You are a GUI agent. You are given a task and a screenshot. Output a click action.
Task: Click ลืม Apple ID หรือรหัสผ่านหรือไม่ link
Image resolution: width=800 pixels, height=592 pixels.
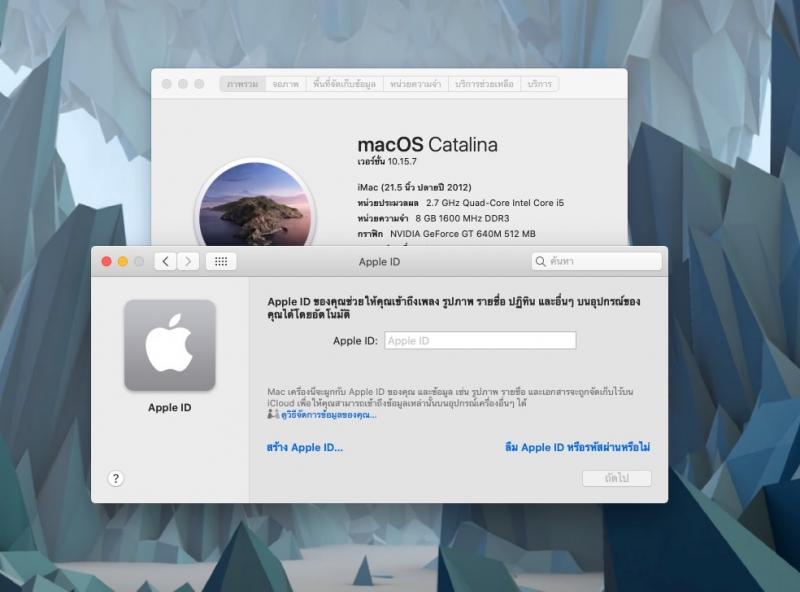coord(578,448)
